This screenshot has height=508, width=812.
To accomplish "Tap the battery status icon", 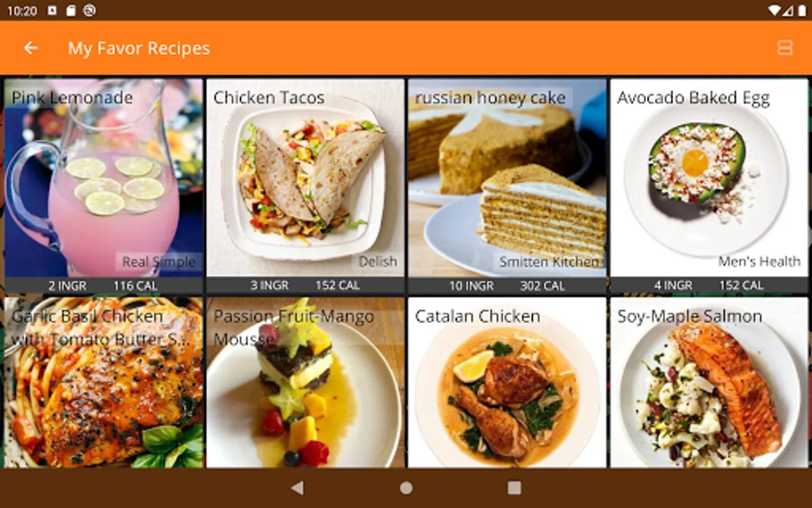I will click(802, 11).
